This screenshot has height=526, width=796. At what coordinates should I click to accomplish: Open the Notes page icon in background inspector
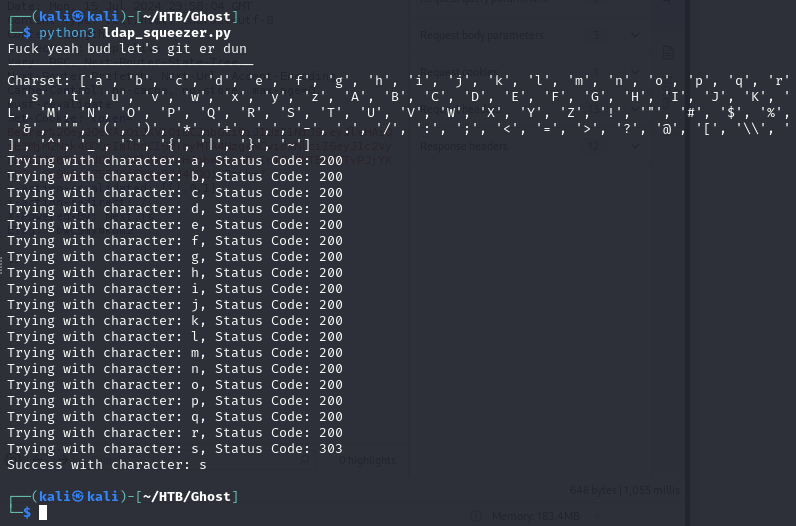[x=668, y=52]
